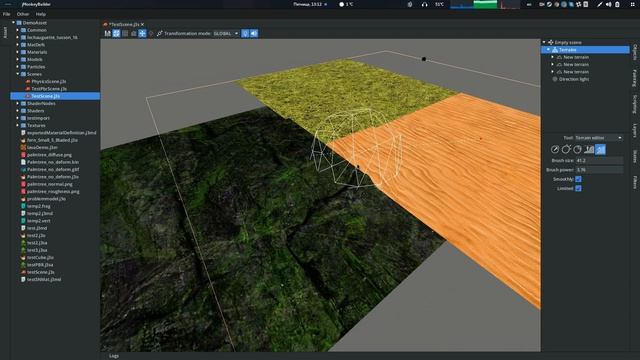The image size is (640, 360).
Task: Collapse the Scenes folder
Action: coord(18,74)
